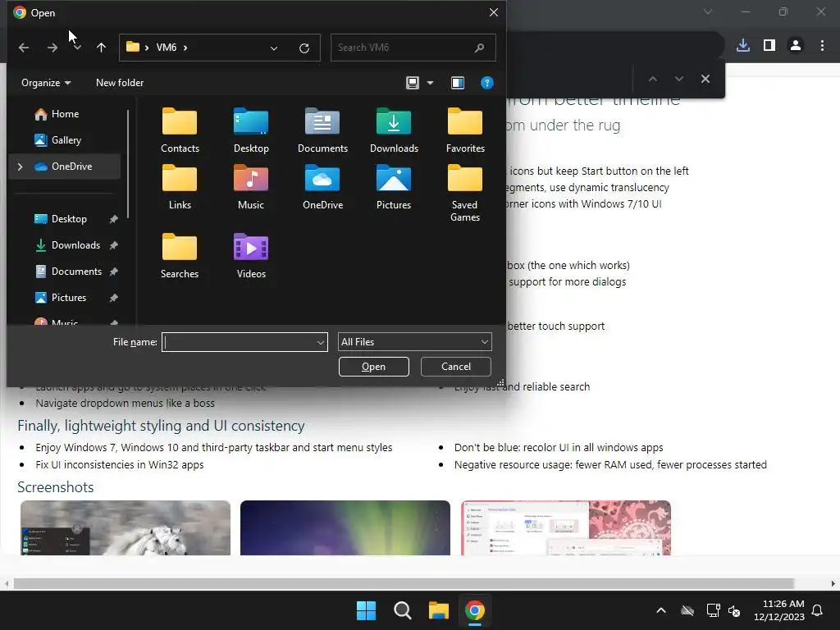Expand the address bar history dropdown
This screenshot has width=840, height=630.
[274, 48]
